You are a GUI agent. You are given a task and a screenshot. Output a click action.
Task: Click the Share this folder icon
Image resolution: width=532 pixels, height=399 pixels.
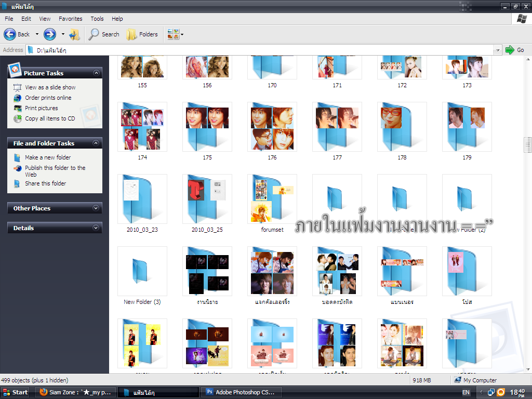pyautogui.click(x=17, y=183)
